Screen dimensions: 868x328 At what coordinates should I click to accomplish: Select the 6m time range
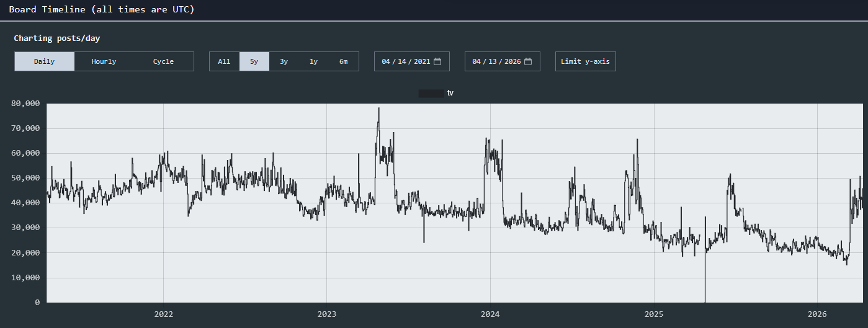[x=343, y=61]
